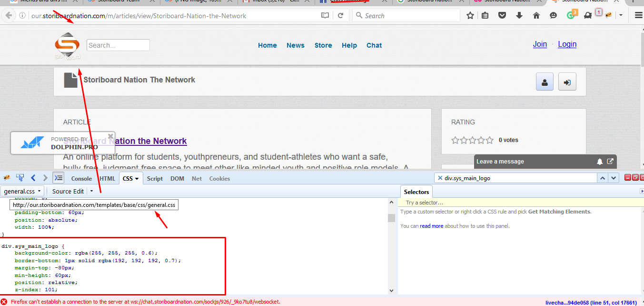This screenshot has width=644, height=306.
Task: Expand the Source Edit mode dropdown arrow
Action: (91, 191)
